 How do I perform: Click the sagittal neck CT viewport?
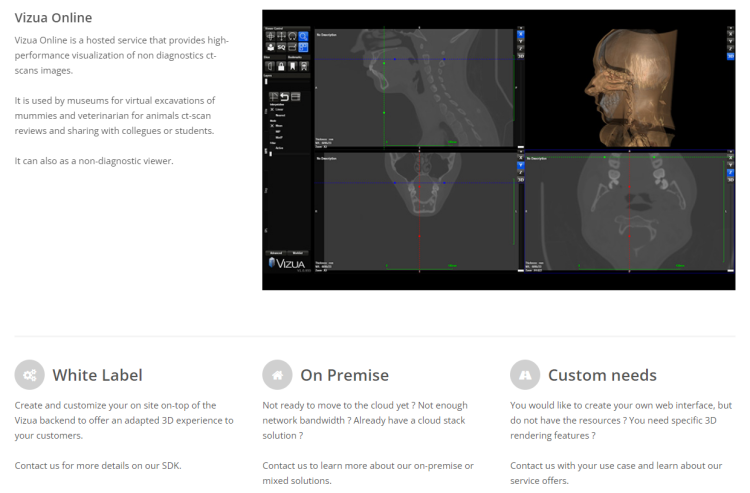pos(415,88)
